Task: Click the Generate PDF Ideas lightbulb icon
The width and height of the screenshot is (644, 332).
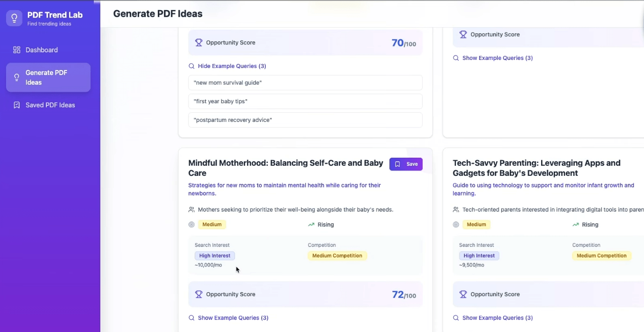Action: coord(17,78)
